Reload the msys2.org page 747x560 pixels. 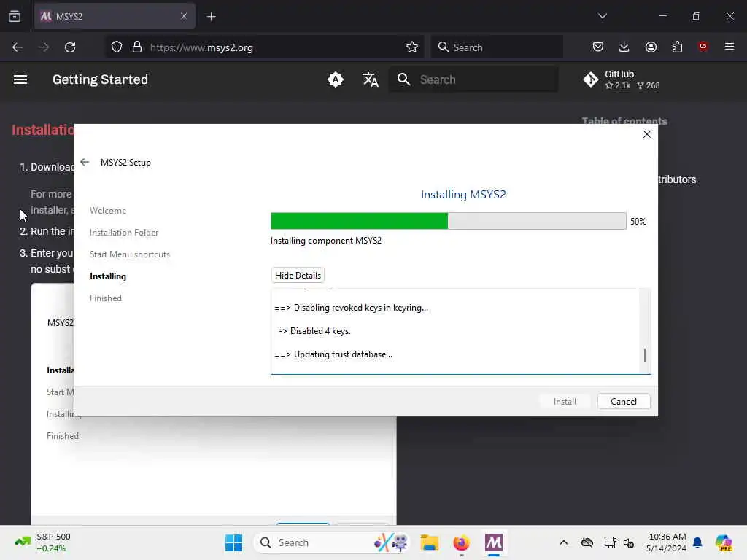pos(70,47)
